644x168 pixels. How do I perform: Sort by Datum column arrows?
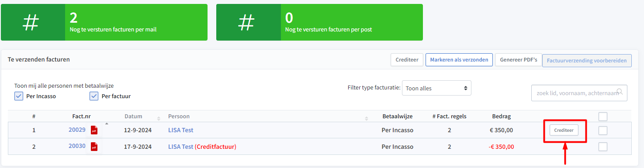(157, 117)
